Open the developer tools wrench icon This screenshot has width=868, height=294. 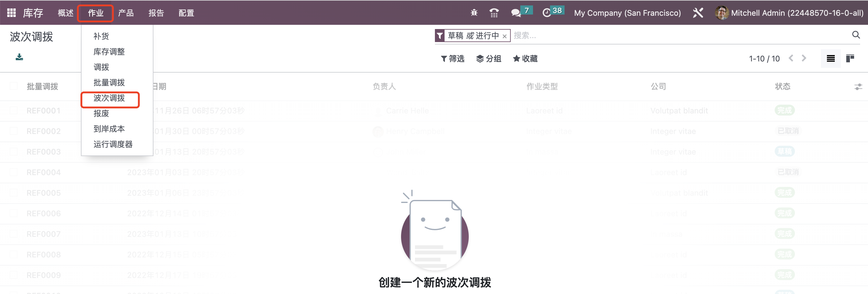[x=698, y=13]
